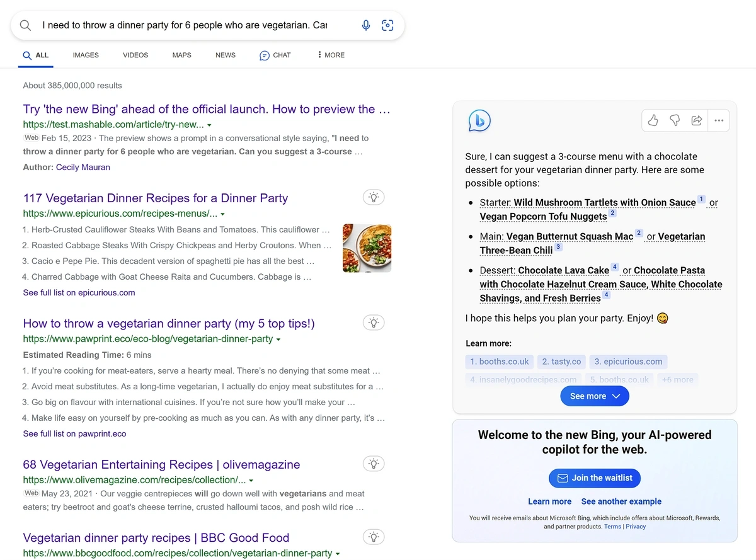Start voice search with microphone icon
This screenshot has height=560, width=756.
pos(366,25)
